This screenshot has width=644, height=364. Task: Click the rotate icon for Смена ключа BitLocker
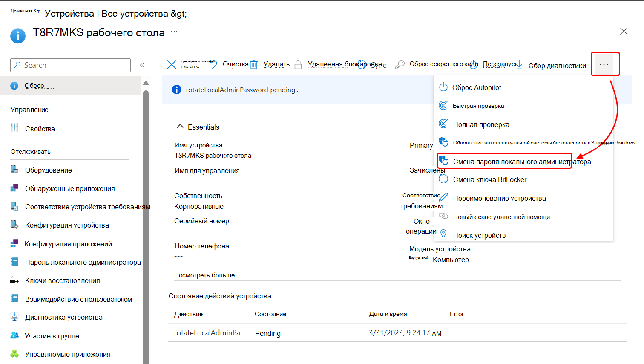tap(443, 179)
